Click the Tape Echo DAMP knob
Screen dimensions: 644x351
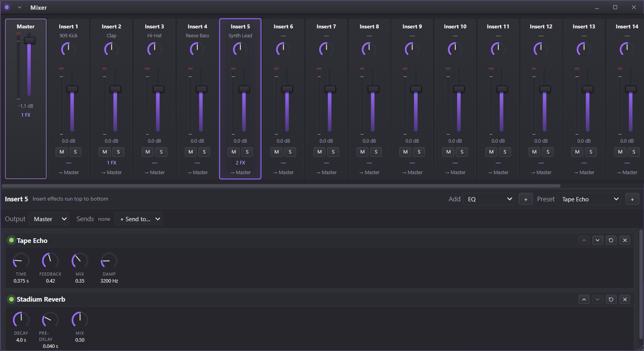(x=109, y=261)
